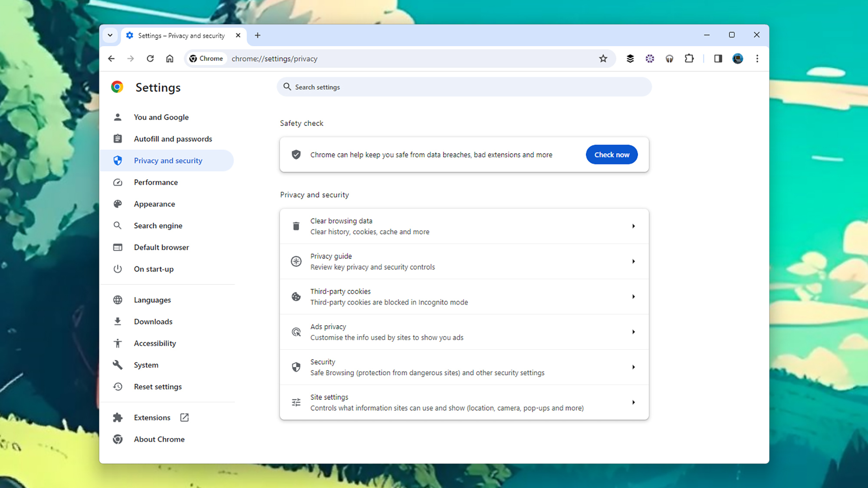Click the Chrome logo next to Settings
This screenshot has width=868, height=488.
(x=117, y=87)
